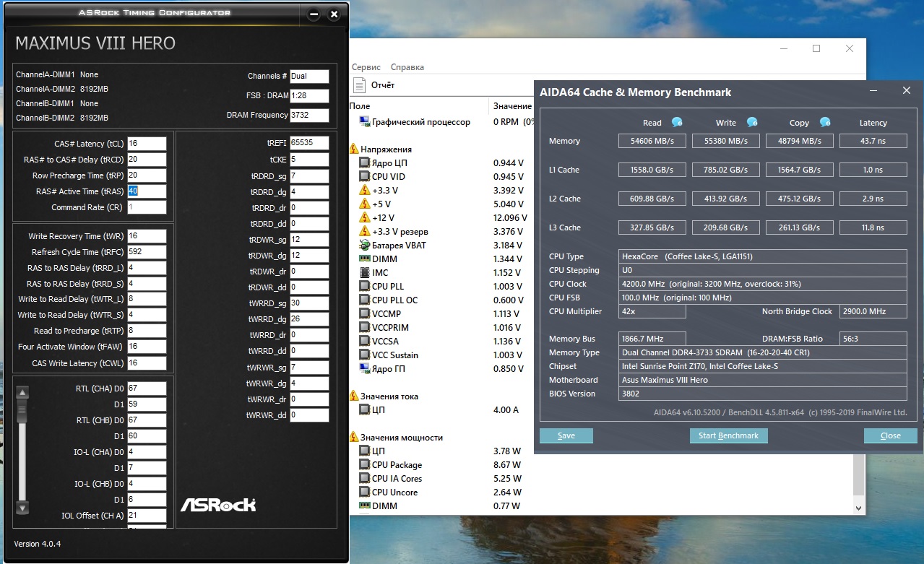
Task: Click the +3.3 V warning icon
Action: click(364, 191)
